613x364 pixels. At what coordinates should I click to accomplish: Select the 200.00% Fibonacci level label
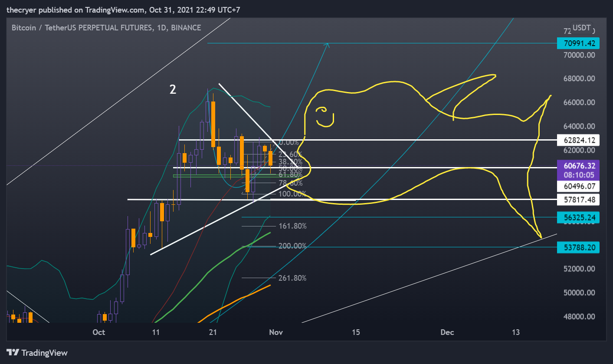[x=292, y=246]
